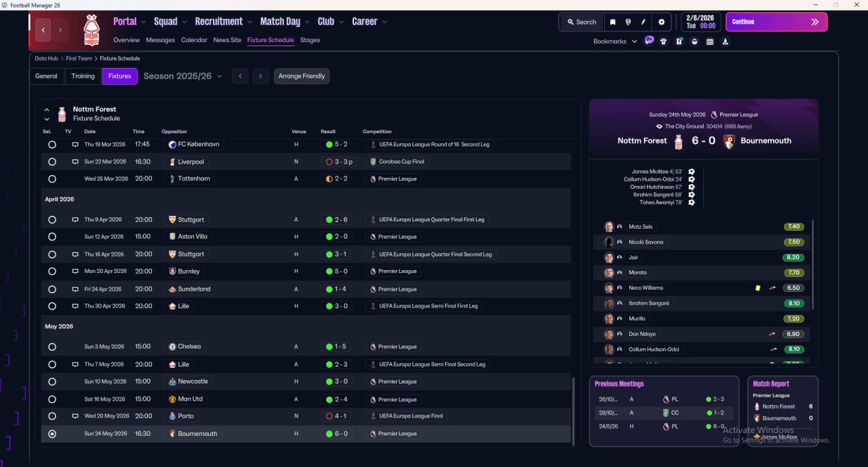Click the goal ball icon beside James McAtee
This screenshot has height=467, width=868.
coord(691,172)
